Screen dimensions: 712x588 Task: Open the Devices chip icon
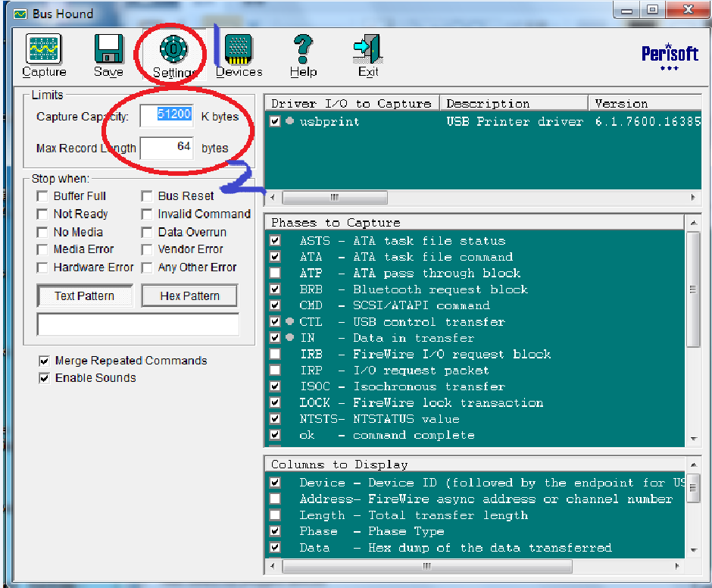point(239,55)
